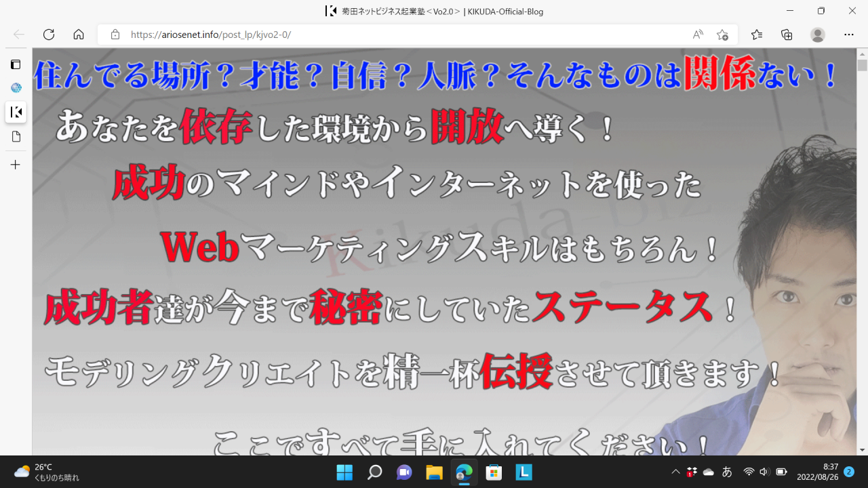This screenshot has height=488, width=868.
Task: Refresh the page with the reload icon
Action: (49, 35)
